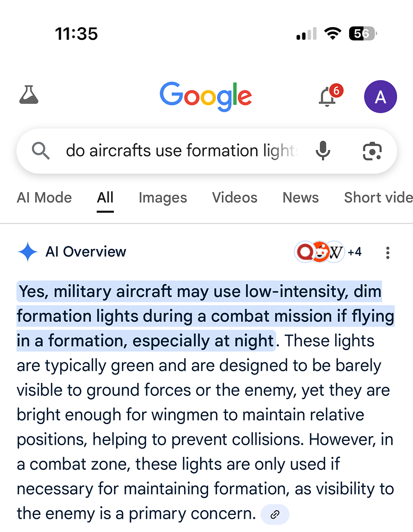Tap the AI Overview heading label

click(x=86, y=252)
